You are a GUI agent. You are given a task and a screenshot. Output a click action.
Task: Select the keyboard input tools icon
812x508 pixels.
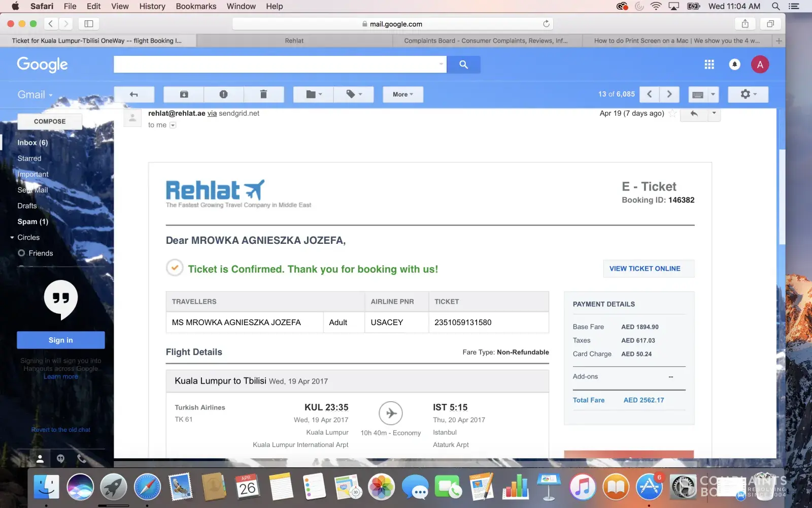(698, 94)
